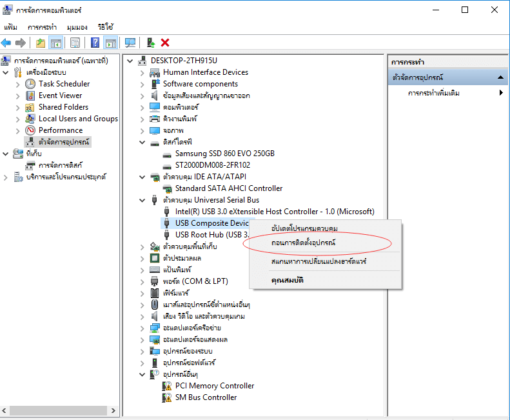Click the Back arrow in toolbar
Screen dimensions: 510x420
[x=6, y=43]
